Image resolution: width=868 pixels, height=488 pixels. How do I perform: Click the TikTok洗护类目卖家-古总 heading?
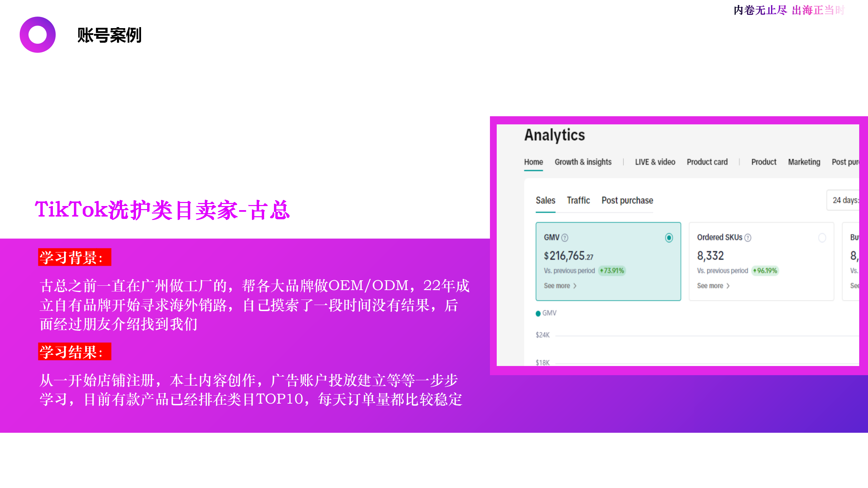click(x=162, y=210)
